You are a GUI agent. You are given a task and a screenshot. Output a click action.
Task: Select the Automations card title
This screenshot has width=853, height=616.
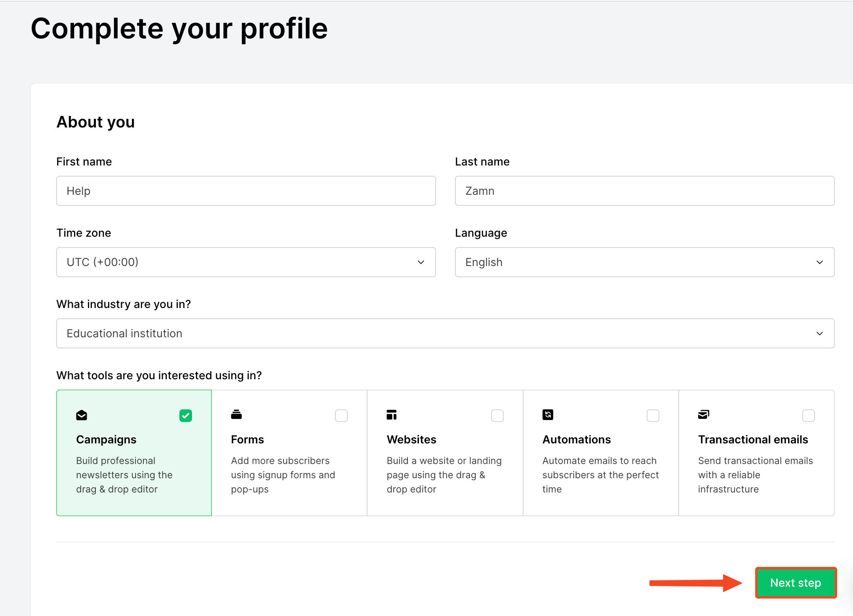click(x=577, y=439)
